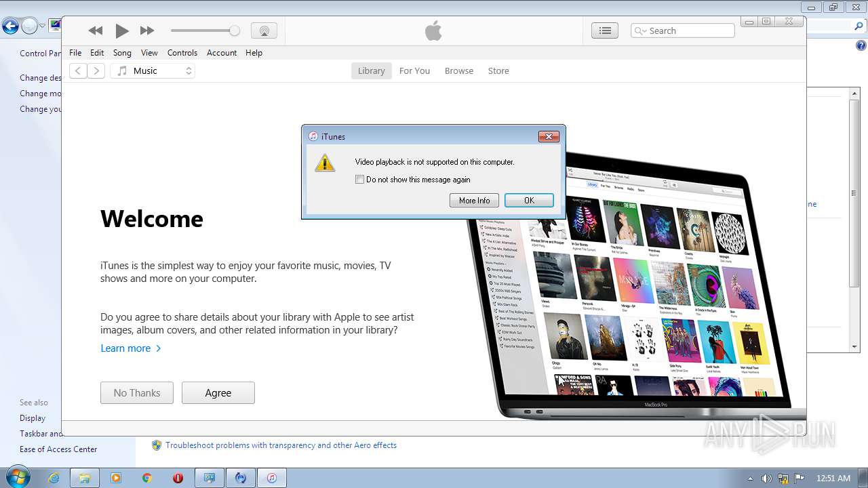Switch to Control Panel taskbar window
This screenshot has width=868, height=488.
[210, 478]
